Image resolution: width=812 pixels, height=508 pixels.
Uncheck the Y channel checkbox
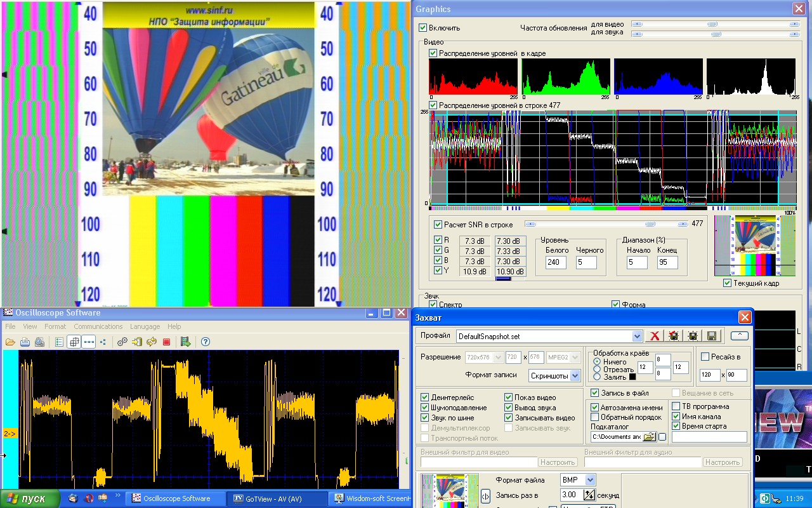(x=438, y=271)
